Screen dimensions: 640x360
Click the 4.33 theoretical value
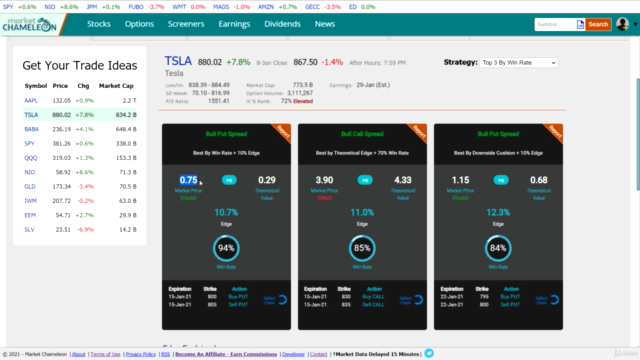coord(403,180)
